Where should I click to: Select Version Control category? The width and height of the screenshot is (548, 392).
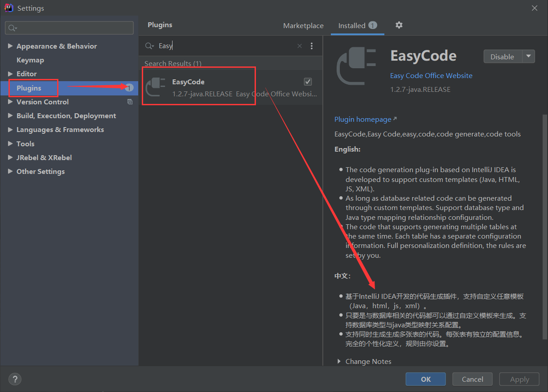click(42, 102)
